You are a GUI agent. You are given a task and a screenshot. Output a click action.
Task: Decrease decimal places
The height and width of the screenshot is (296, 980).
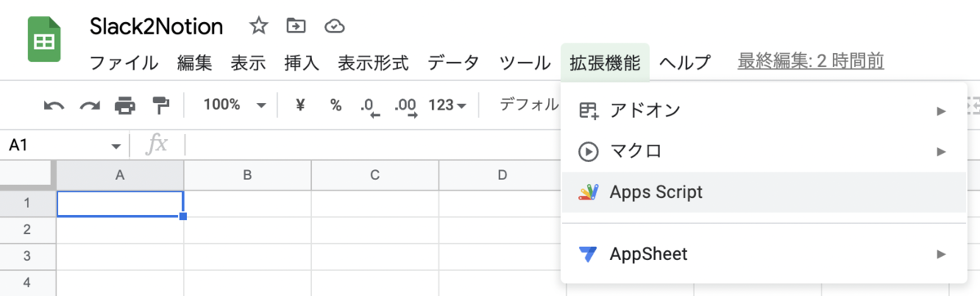(370, 106)
